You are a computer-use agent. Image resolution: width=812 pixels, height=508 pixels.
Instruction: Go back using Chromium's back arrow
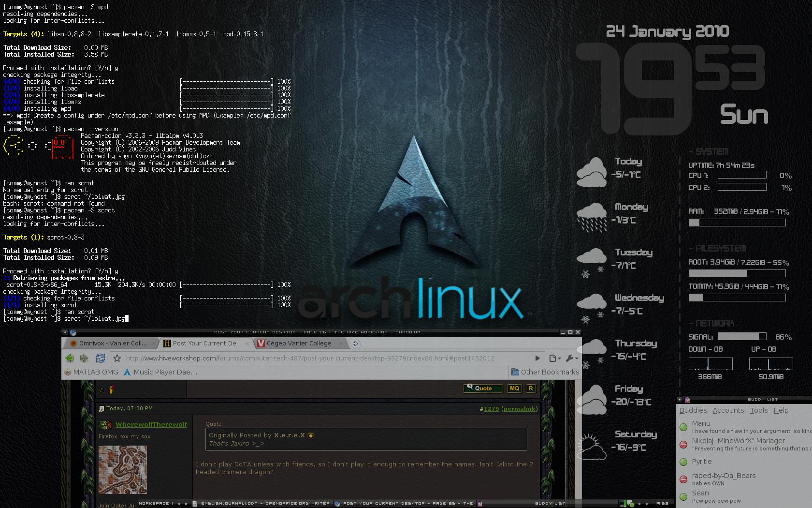(70, 358)
